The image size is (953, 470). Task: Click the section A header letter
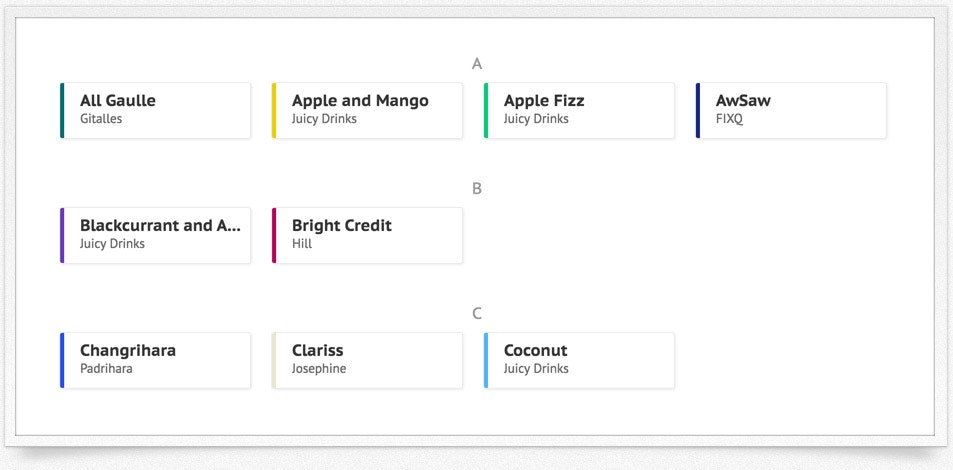tap(477, 64)
